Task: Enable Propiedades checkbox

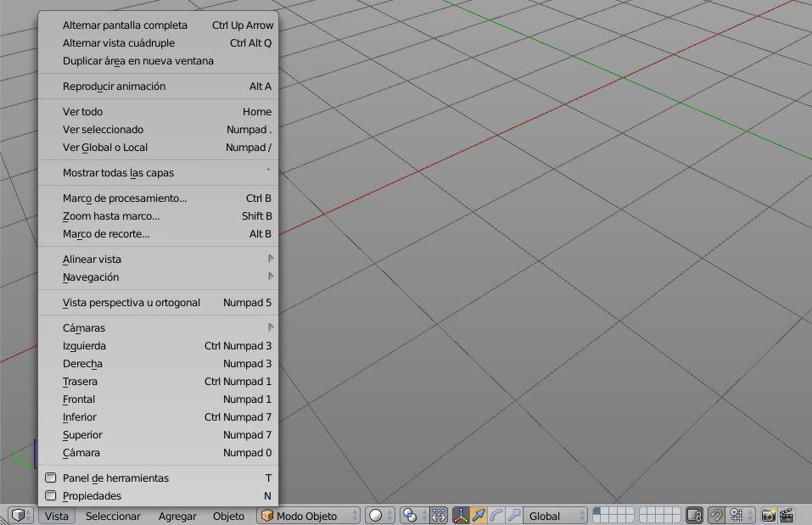Action: [x=51, y=495]
